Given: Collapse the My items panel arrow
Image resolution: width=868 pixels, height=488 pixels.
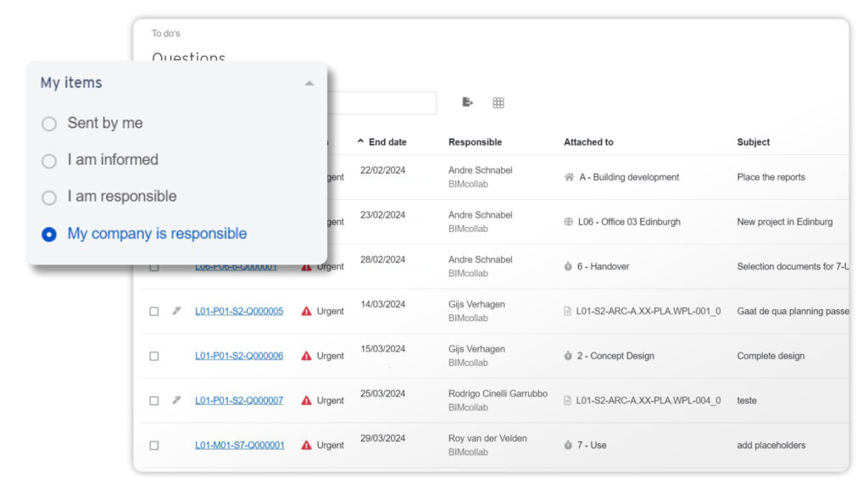Looking at the screenshot, I should click(309, 83).
